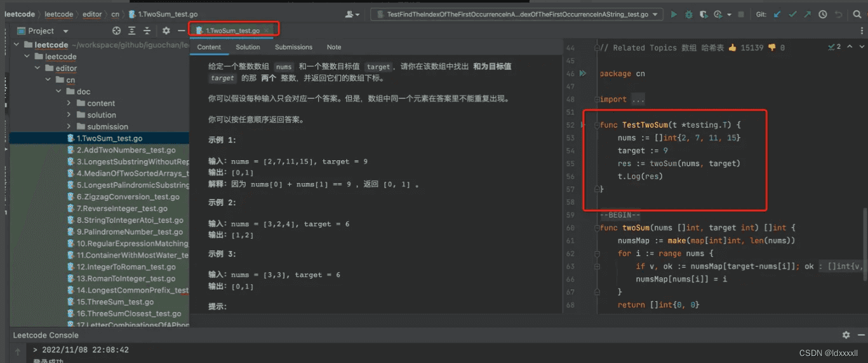Select 1.TwoSum_test.go in project tree
Viewport: 868px width, 363px height.
point(109,138)
